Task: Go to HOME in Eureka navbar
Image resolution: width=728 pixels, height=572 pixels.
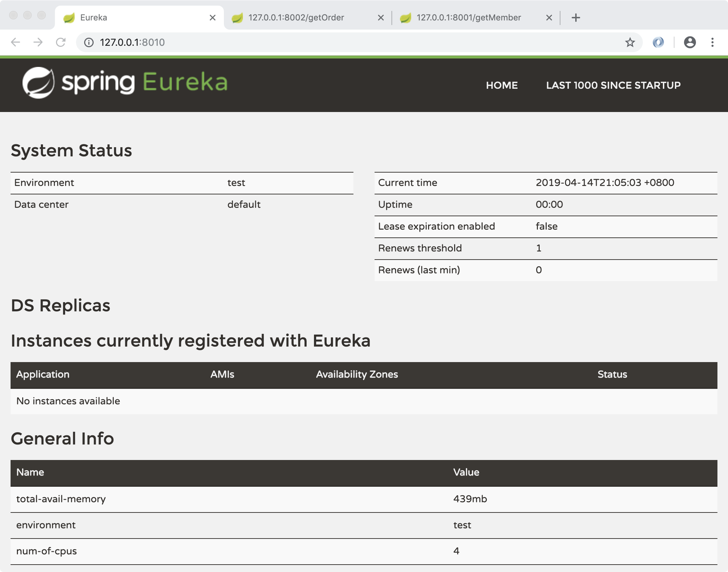Action: (502, 85)
